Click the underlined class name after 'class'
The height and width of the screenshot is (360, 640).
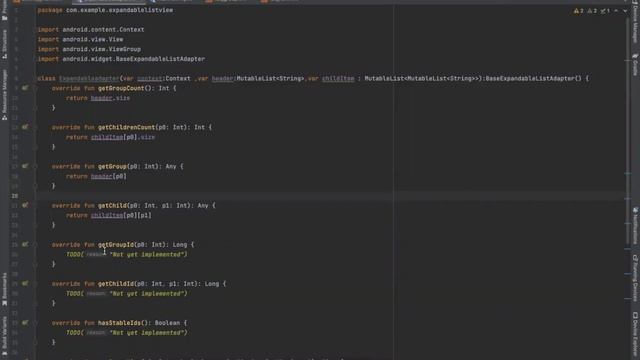click(x=89, y=78)
